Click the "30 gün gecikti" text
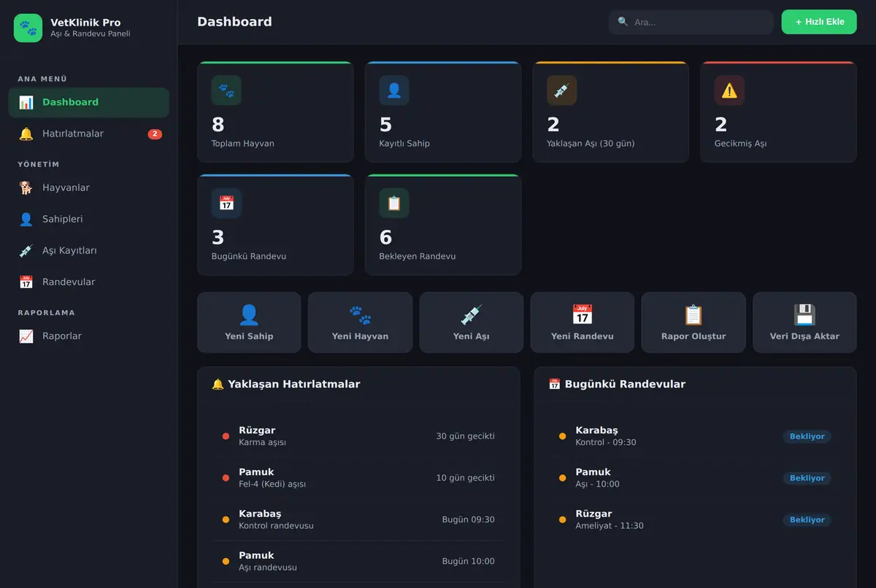This screenshot has height=588, width=876. point(466,436)
